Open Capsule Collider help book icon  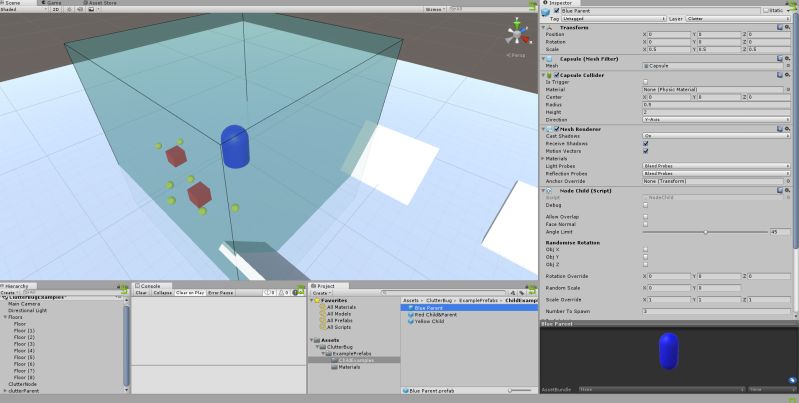click(x=780, y=75)
